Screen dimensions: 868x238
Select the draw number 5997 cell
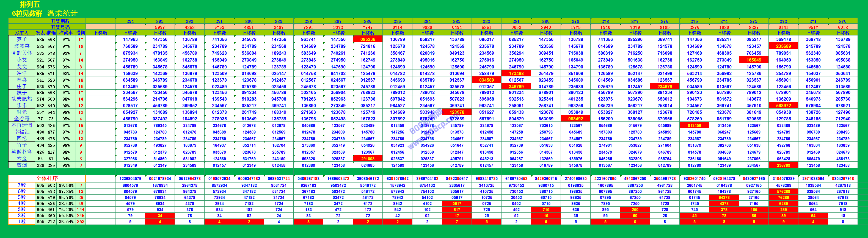(x=160, y=27)
